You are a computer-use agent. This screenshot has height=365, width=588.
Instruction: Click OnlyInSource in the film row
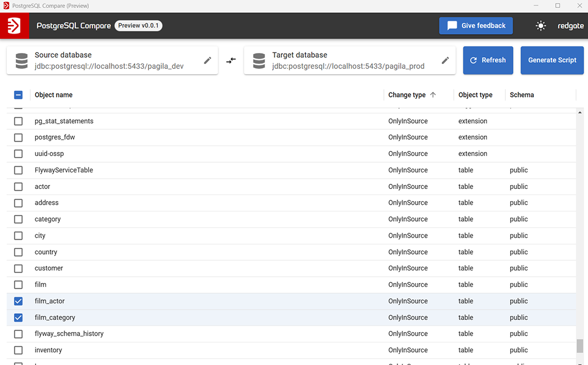408,285
